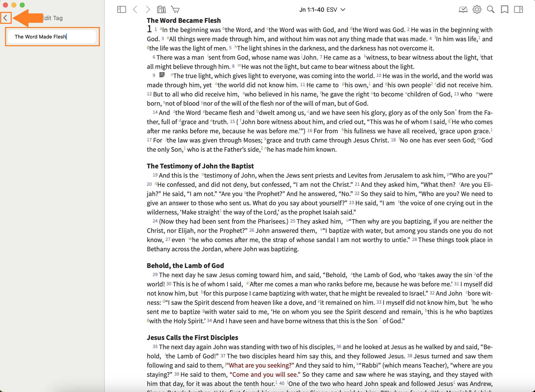Open the note icon at verse 9
The height and width of the screenshot is (392, 535).
tap(162, 75)
